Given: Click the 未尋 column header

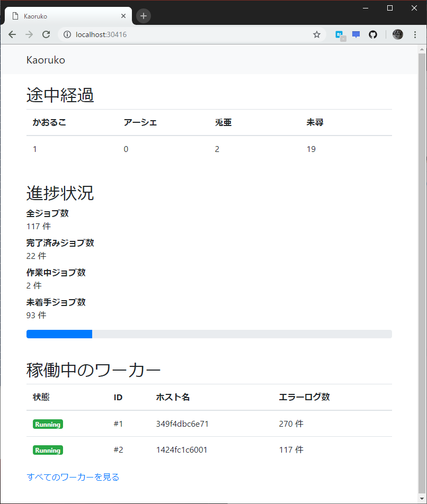Looking at the screenshot, I should 315,122.
